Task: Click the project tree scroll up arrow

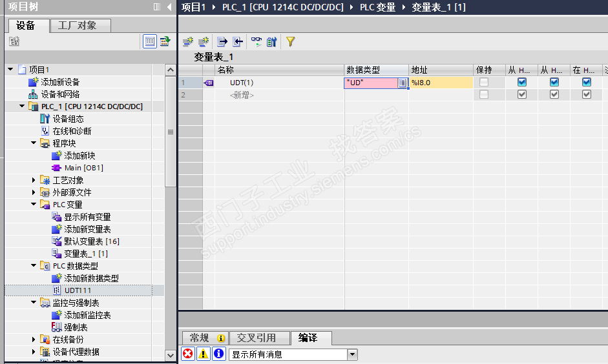Action: coord(170,70)
